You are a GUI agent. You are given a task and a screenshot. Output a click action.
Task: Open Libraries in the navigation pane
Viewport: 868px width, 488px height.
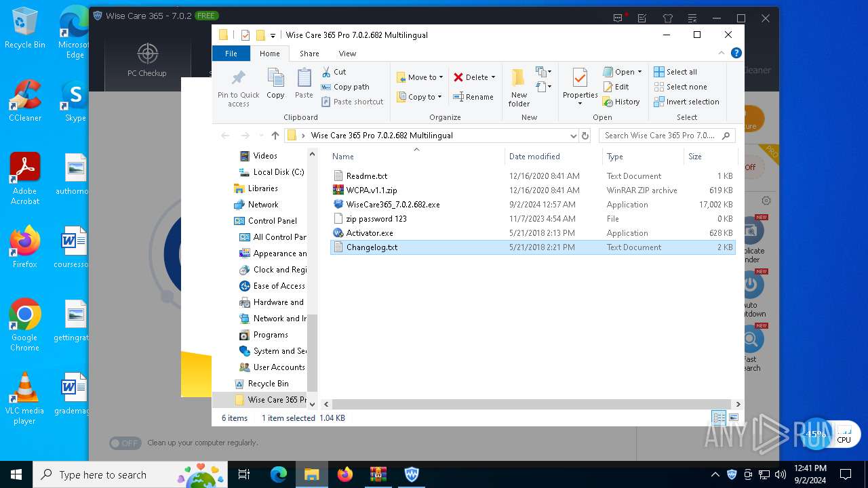[256, 188]
